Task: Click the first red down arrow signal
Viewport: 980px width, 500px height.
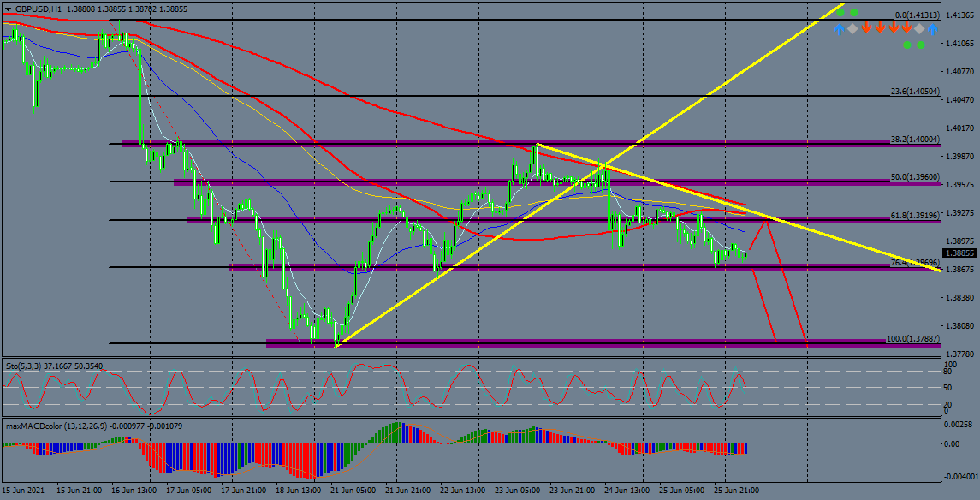Action: 866,28
